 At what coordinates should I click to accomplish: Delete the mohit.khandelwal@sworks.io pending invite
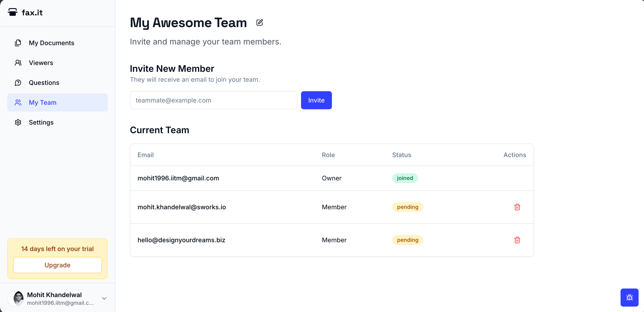[517, 207]
